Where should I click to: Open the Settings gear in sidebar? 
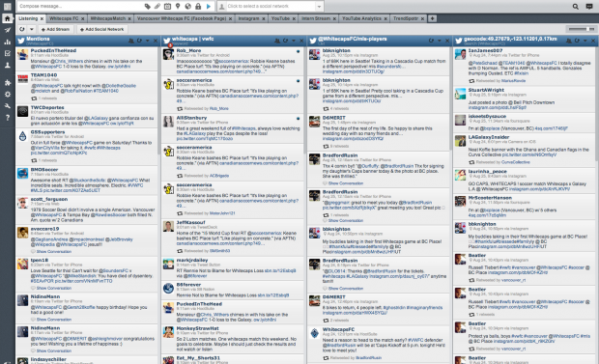(7, 95)
